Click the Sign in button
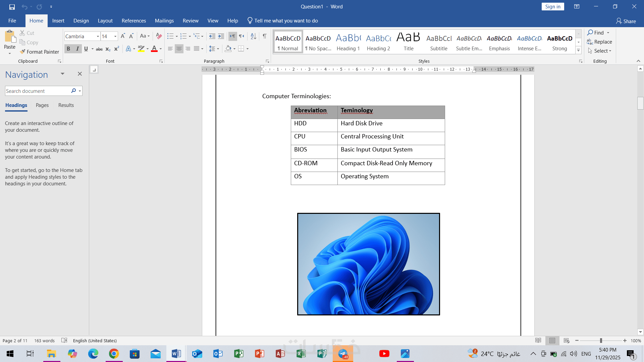This screenshot has height=362, width=644. (552, 7)
